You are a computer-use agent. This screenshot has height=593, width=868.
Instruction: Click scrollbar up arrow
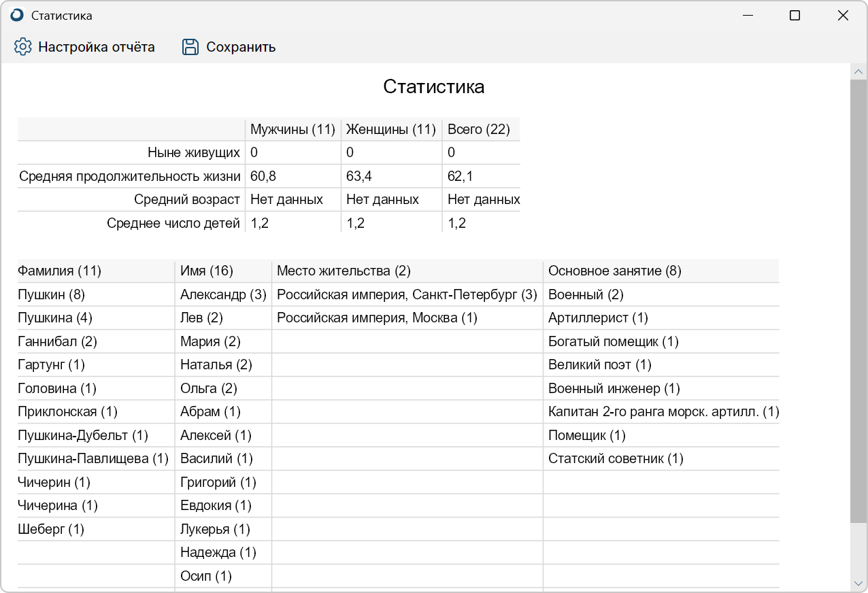tap(858, 72)
